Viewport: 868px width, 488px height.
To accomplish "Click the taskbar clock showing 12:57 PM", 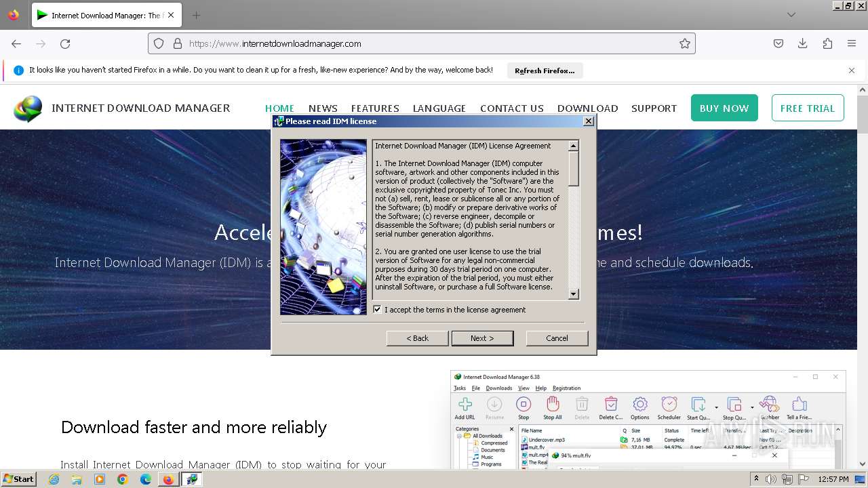I will (x=833, y=479).
